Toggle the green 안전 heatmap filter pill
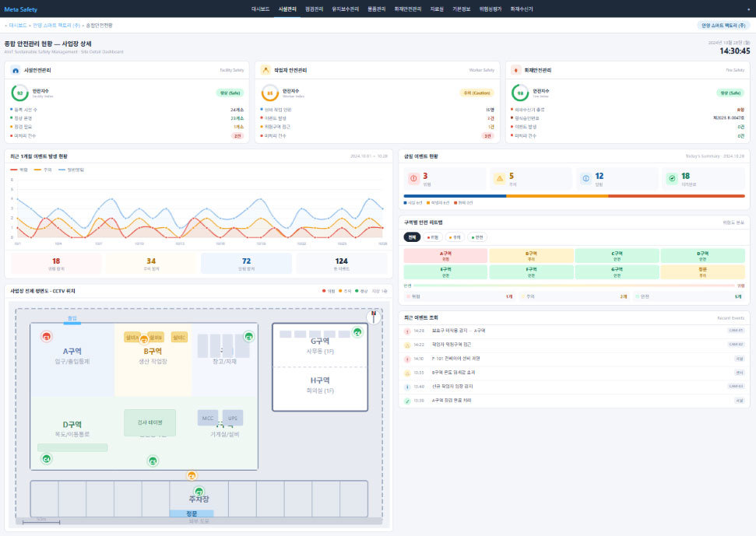The image size is (756, 536). [x=477, y=237]
